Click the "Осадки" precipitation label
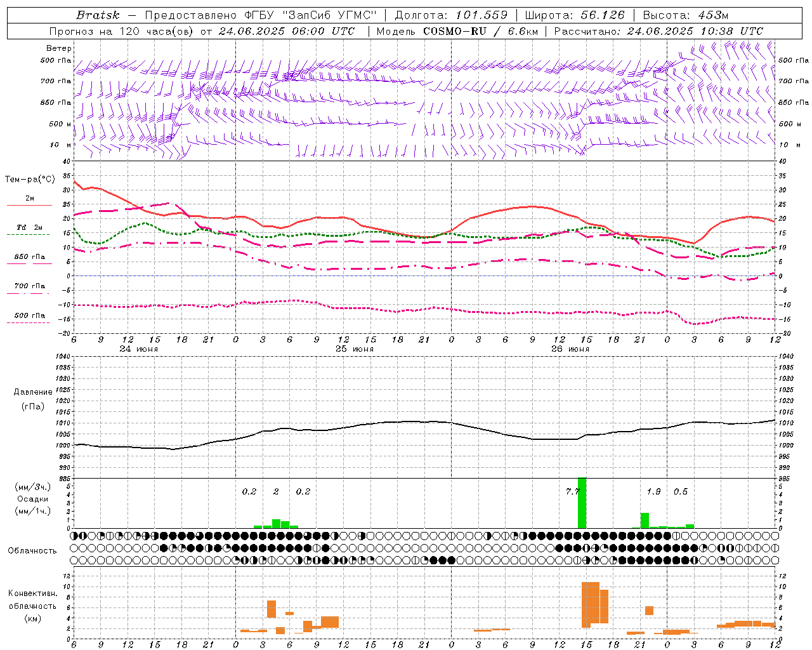Image resolution: width=812 pixels, height=650 pixels. coord(32,499)
